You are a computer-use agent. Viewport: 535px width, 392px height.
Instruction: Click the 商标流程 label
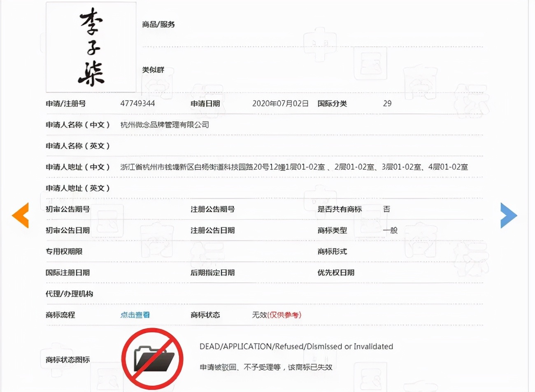[x=60, y=315]
